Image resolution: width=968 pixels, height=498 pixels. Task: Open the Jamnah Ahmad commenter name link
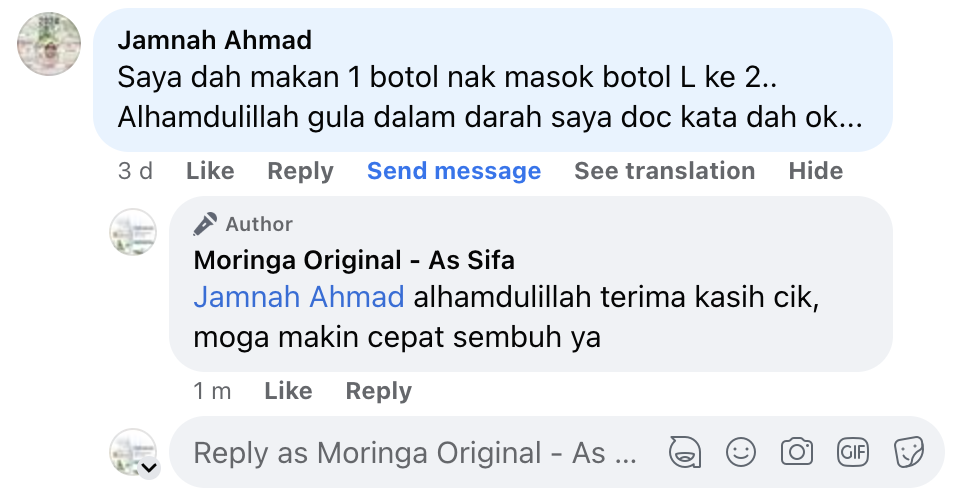tap(215, 40)
